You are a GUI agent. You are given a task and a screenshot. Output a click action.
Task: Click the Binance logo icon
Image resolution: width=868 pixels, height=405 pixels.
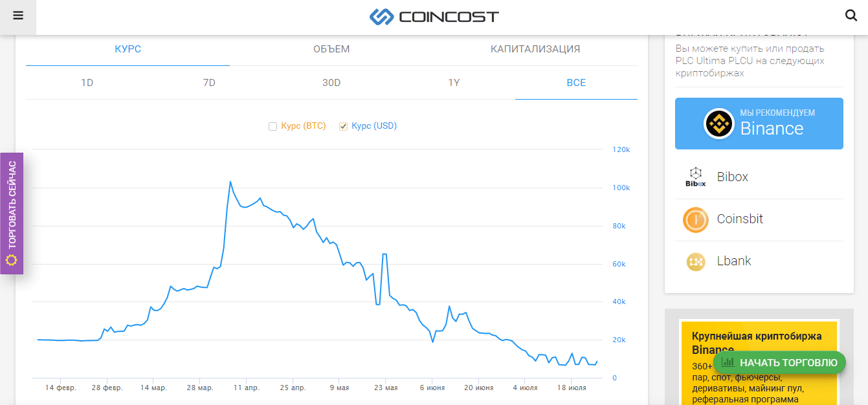coord(718,124)
